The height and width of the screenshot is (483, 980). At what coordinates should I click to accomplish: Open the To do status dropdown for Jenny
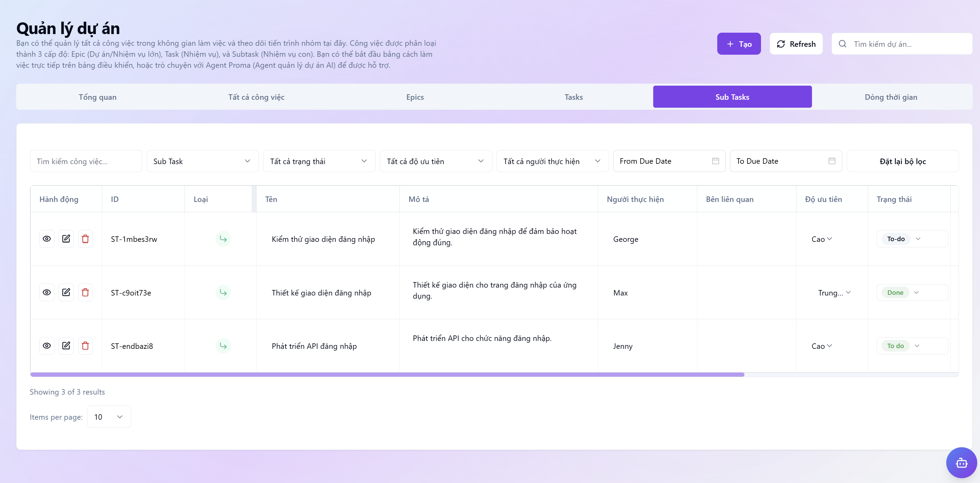[x=912, y=346]
